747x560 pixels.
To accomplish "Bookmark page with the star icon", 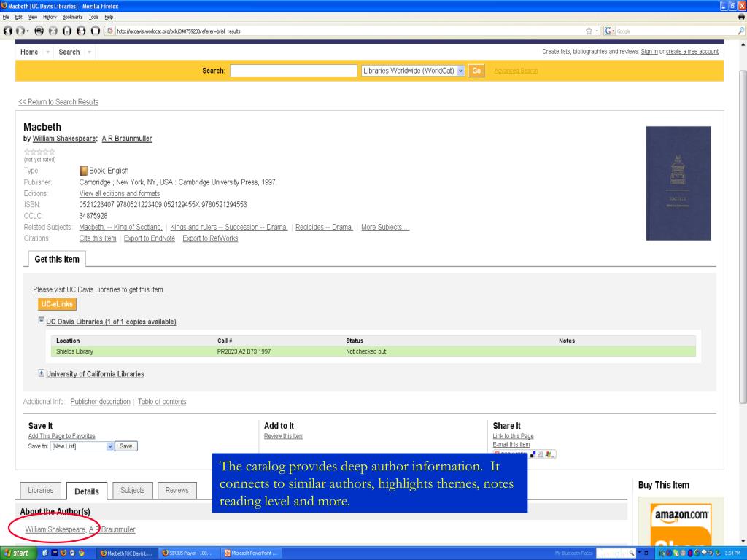I will coord(589,31).
